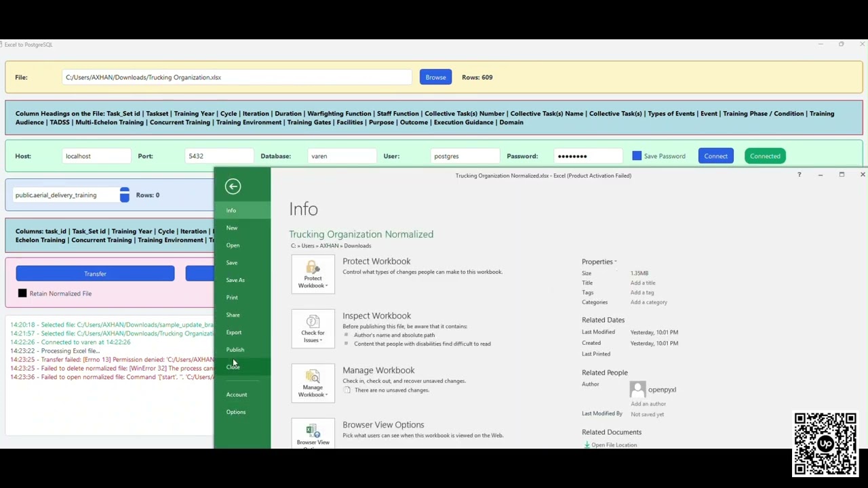Toggle the Save Password checkbox
This screenshot has width=868, height=488.
coord(637,156)
